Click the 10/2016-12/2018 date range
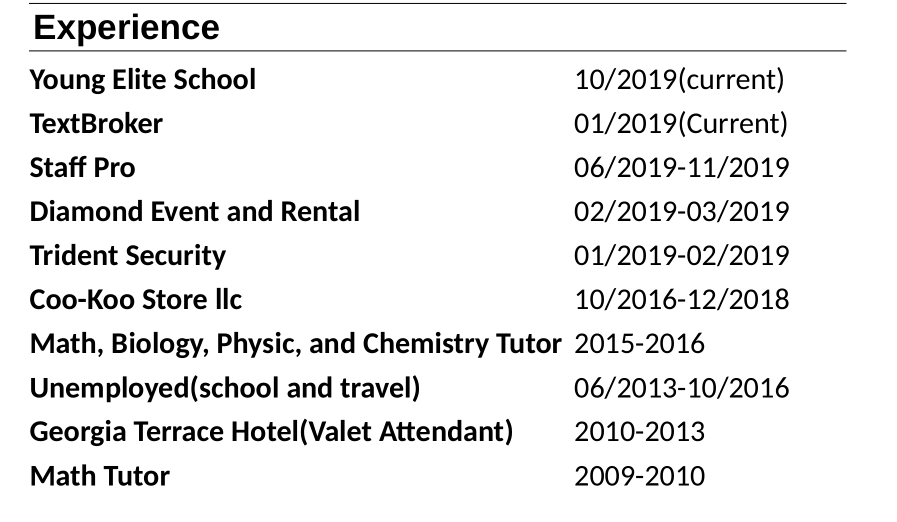This screenshot has width=897, height=522. [x=681, y=300]
